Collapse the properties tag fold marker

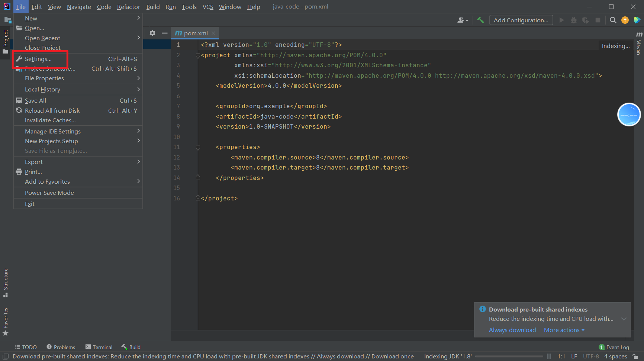pos(198,147)
